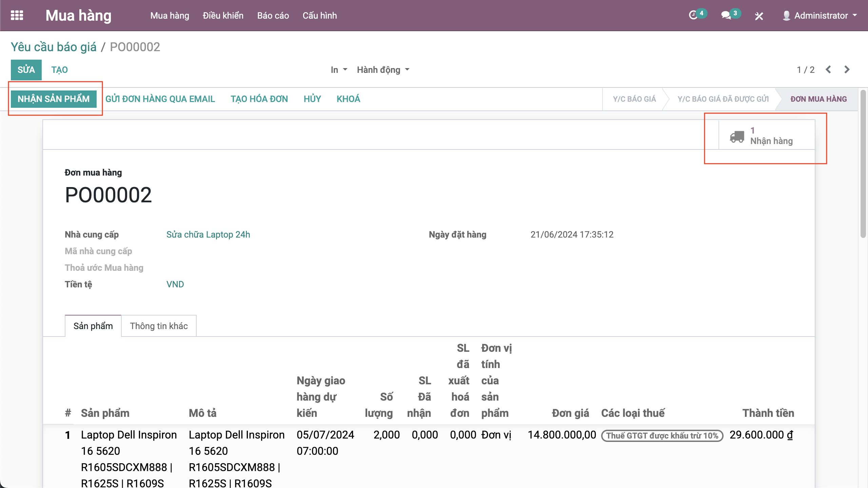Go to previous record arrow

coord(828,69)
